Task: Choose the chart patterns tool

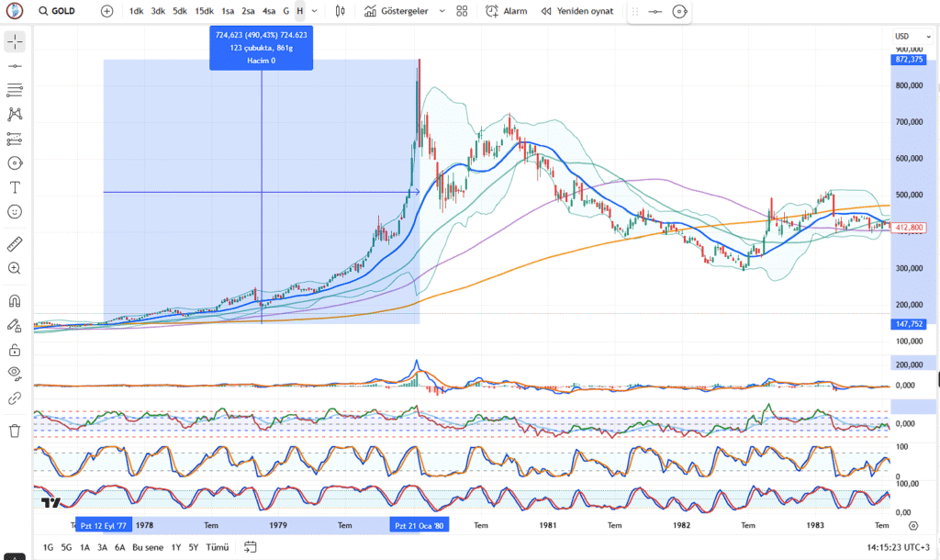Action: coord(15,115)
